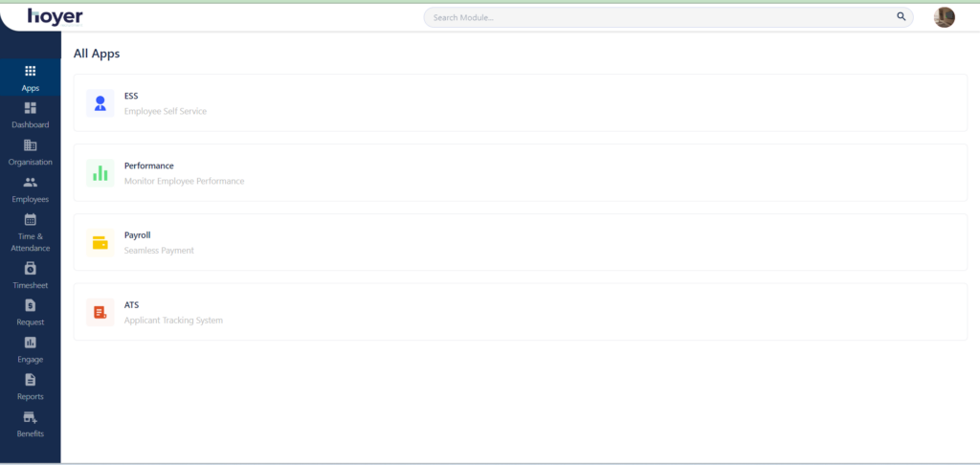980x465 pixels.
Task: Open the Reports file icon
Action: 30,380
